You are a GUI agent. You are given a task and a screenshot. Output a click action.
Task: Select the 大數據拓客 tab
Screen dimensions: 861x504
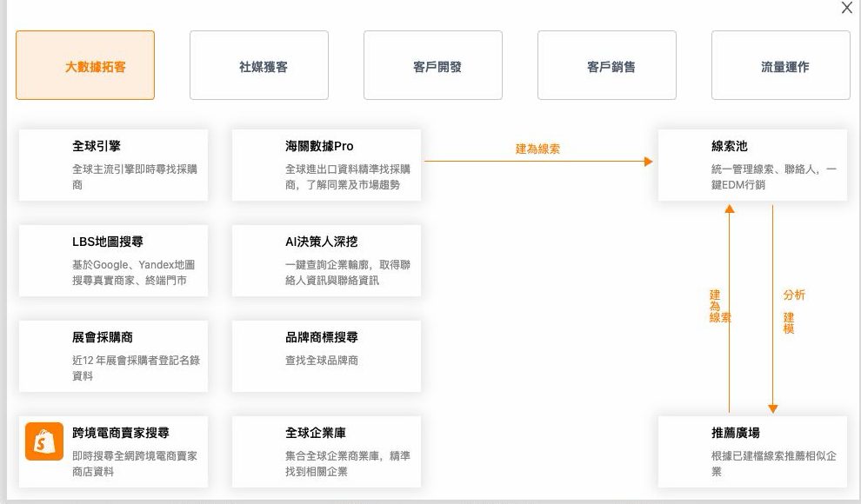click(x=85, y=65)
